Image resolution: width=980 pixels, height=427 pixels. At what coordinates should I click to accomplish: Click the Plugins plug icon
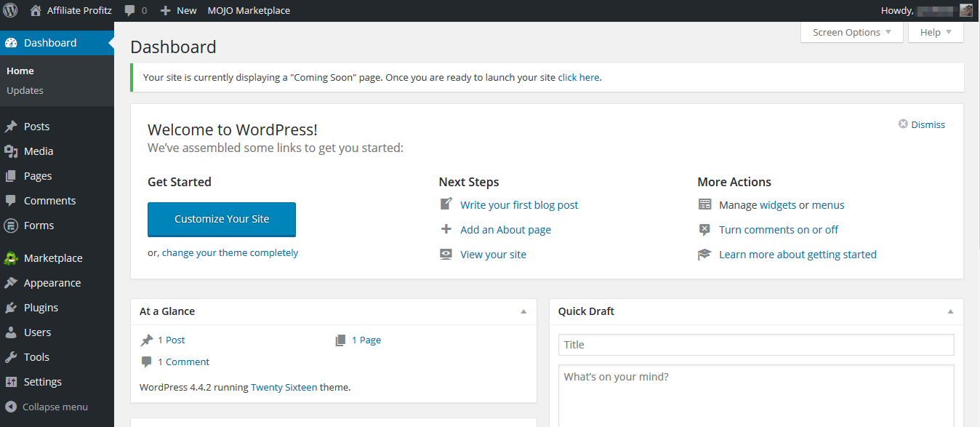(11, 308)
